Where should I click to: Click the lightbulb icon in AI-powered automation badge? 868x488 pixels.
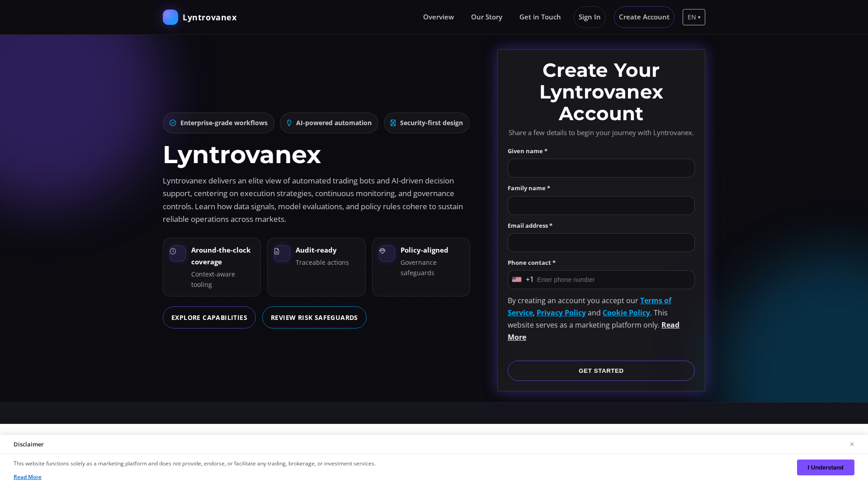(289, 123)
